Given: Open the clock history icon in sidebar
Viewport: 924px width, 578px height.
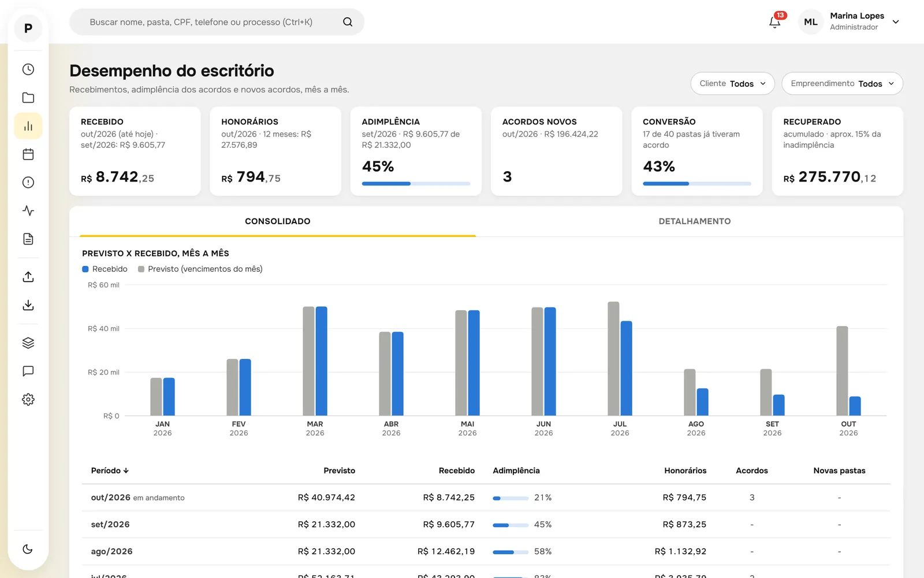Looking at the screenshot, I should pos(28,69).
